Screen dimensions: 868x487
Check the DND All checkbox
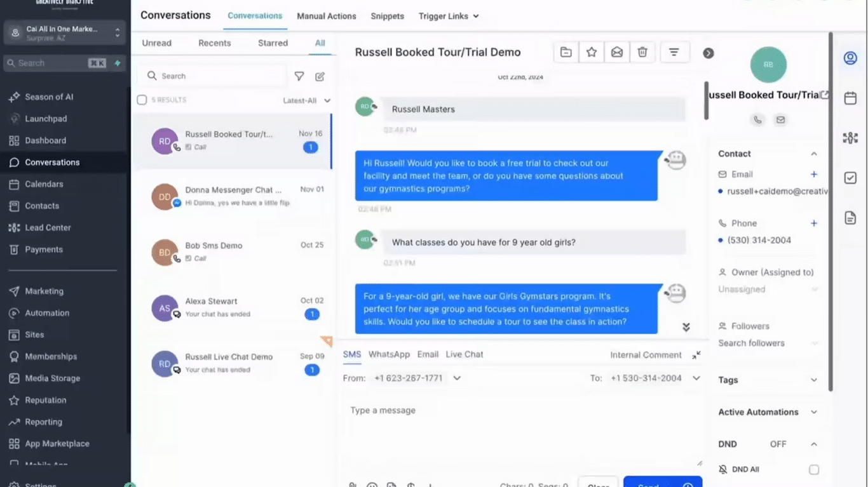coord(814,470)
